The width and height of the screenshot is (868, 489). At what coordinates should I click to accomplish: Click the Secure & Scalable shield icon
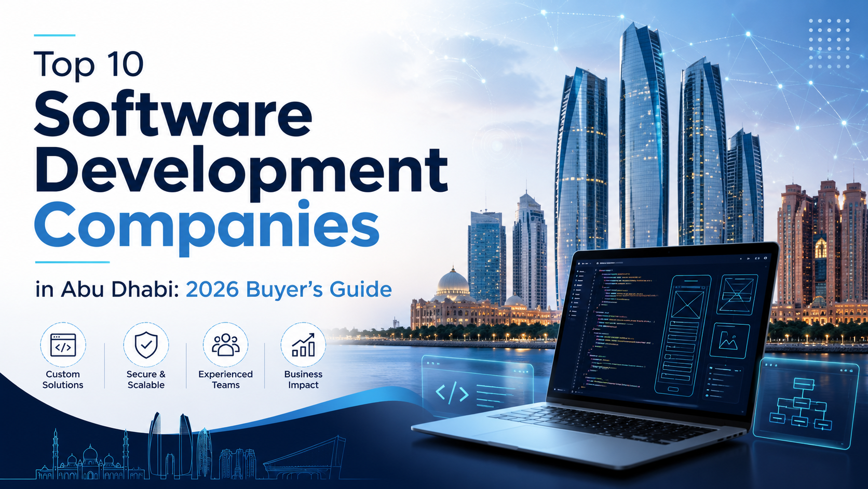146,345
